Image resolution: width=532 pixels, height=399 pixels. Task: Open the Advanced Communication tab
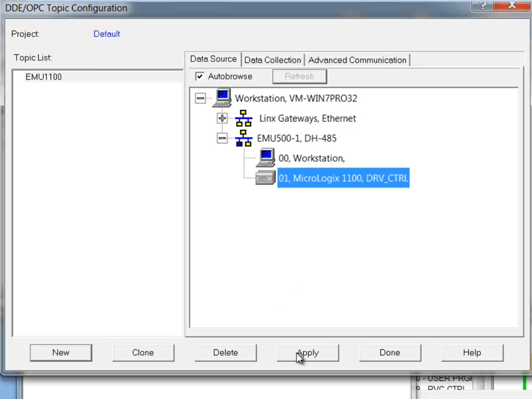click(357, 60)
